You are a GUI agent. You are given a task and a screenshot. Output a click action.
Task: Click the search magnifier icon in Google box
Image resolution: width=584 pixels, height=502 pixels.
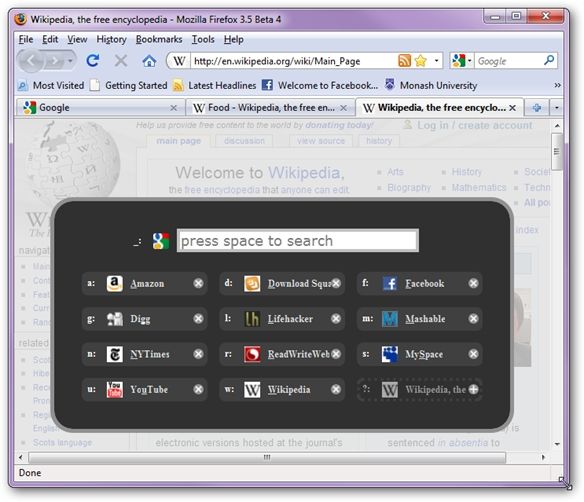[549, 60]
